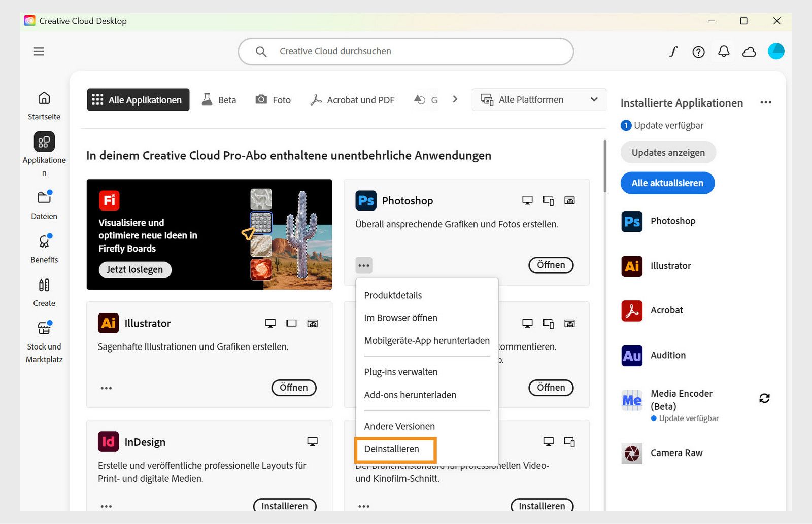Open Adobe Fonts from the top bar
Image resolution: width=812 pixels, height=524 pixels.
pyautogui.click(x=673, y=51)
